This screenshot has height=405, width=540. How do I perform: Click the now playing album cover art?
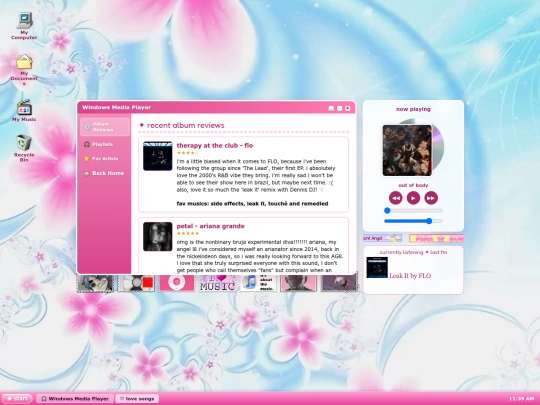point(407,150)
